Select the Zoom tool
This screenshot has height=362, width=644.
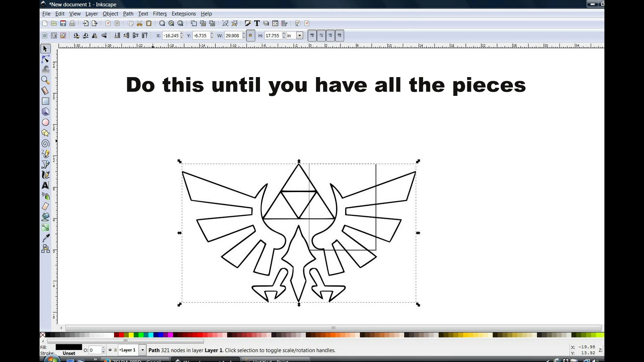[x=45, y=79]
